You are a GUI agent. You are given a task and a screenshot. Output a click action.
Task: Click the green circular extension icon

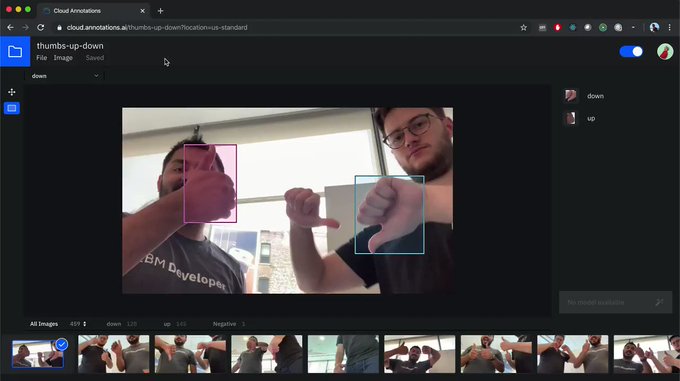(603, 27)
